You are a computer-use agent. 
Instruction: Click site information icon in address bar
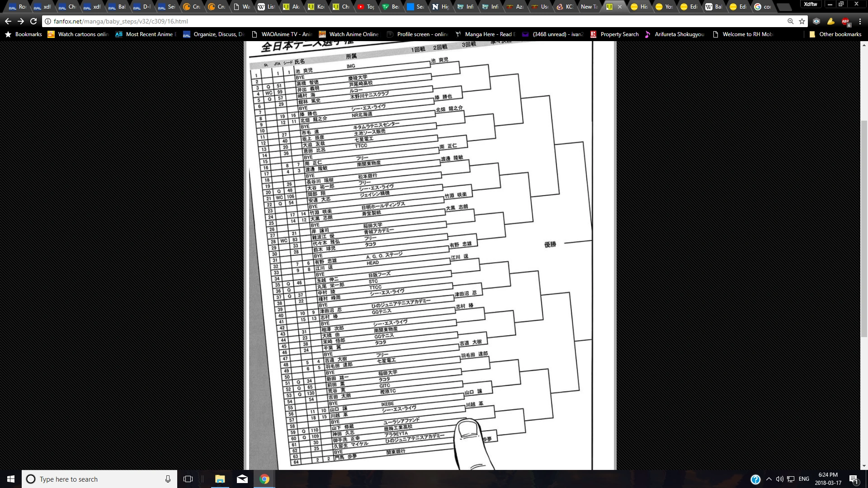tap(48, 21)
